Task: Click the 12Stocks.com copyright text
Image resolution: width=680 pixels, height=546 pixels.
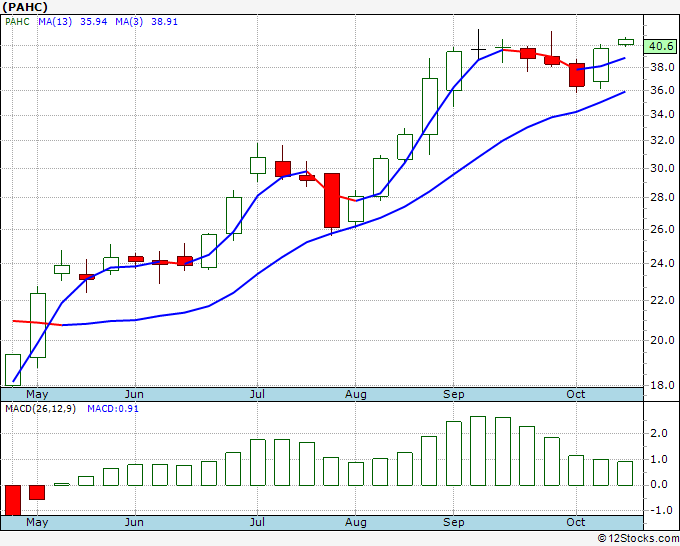Action: [x=638, y=539]
